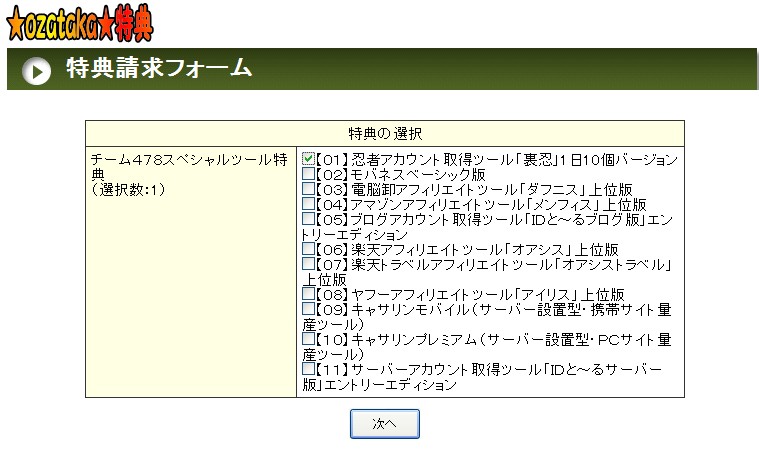Screen dimensions: 759x453
Task: Click the ozataka特典 star logo
Action: pyautogui.click(x=80, y=24)
